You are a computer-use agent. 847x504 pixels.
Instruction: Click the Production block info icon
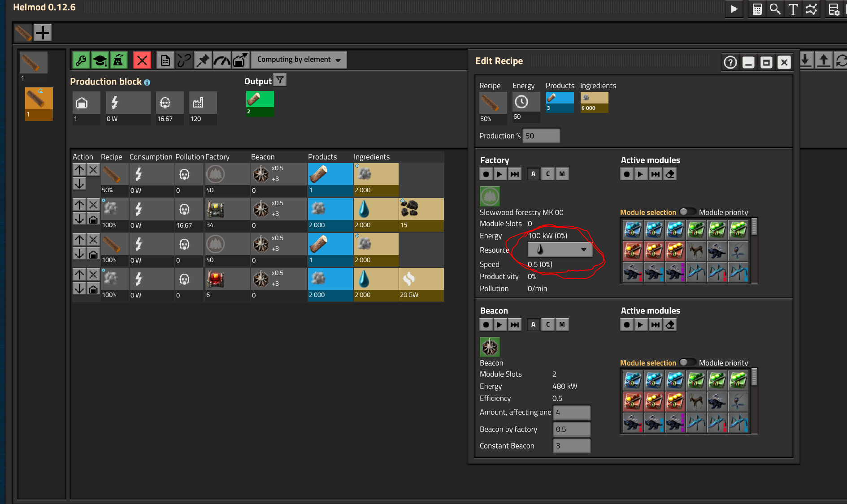coord(147,82)
